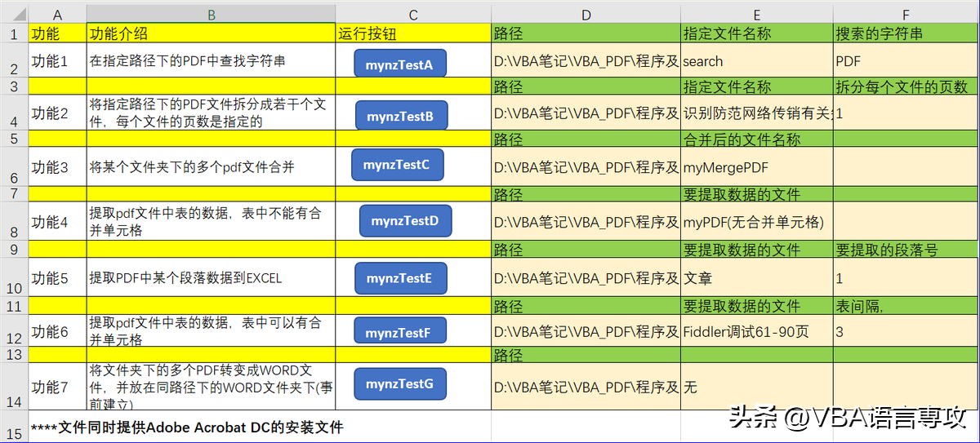Screen dimensions: 980x443
Task: Select column E header
Action: point(757,15)
